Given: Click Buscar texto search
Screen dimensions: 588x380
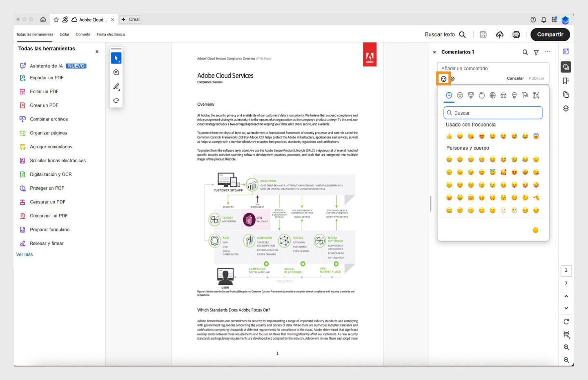Looking at the screenshot, I should (x=445, y=35).
